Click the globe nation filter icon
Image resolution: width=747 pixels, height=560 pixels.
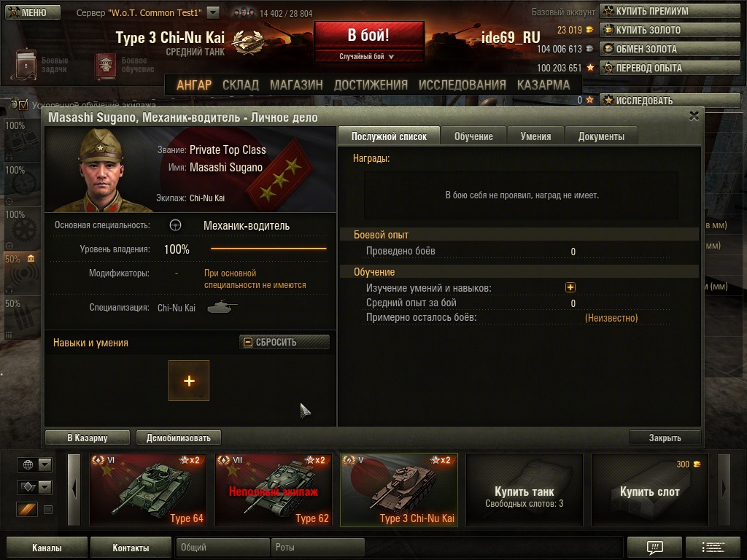(x=28, y=464)
